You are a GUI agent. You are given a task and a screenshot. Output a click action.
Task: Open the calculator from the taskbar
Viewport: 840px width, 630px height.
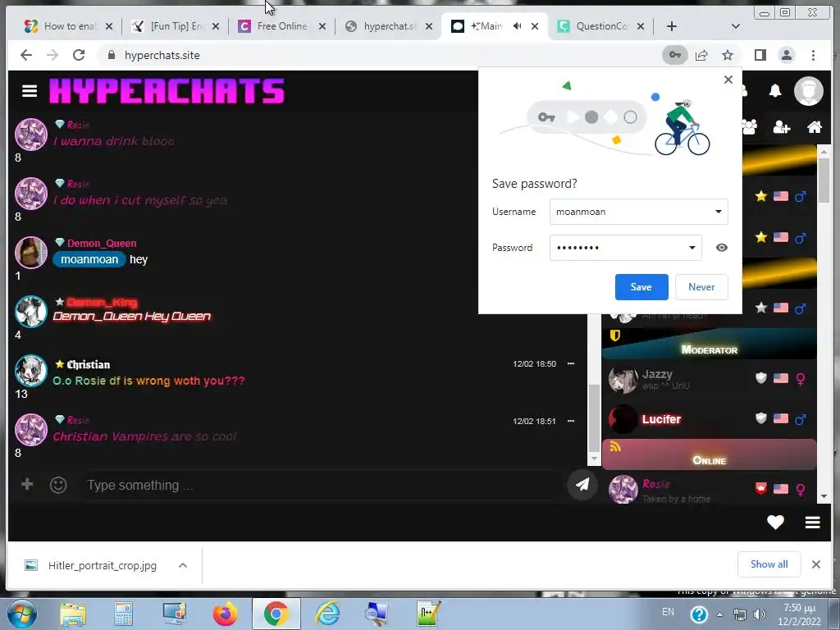(x=123, y=614)
